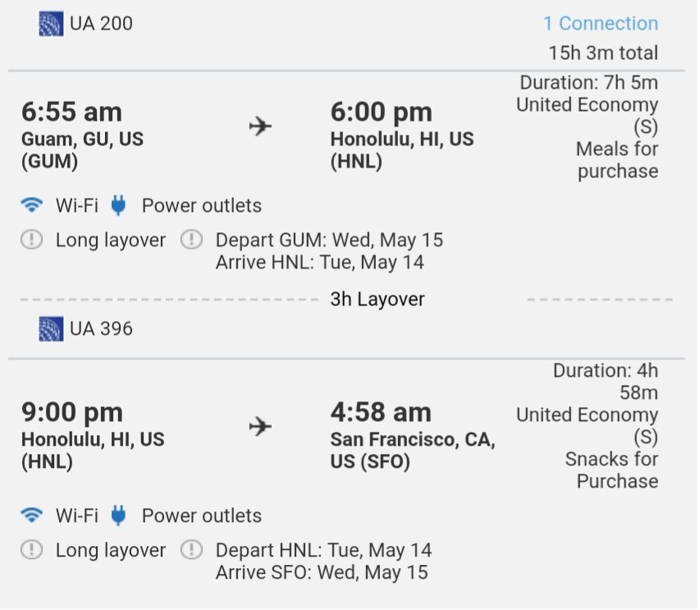Open the 1 Connection link
Viewport: 700px width, 610px height.
pos(601,23)
